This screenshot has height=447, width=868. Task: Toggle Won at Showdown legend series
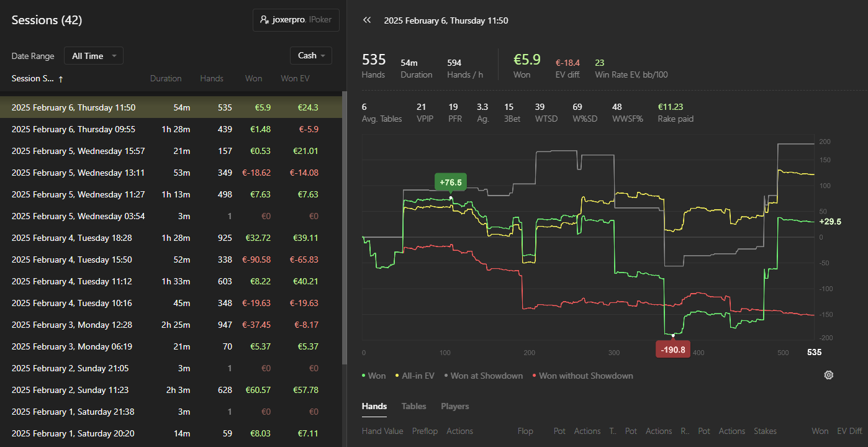click(x=484, y=376)
